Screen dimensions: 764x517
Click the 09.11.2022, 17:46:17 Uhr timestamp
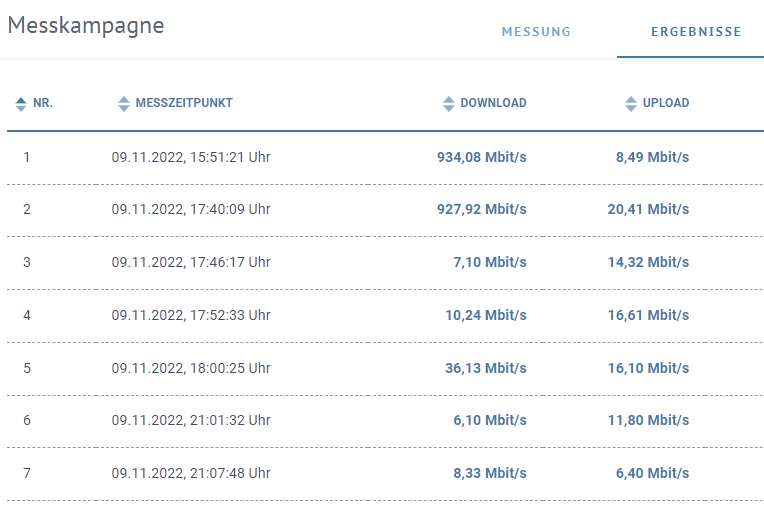[191, 262]
